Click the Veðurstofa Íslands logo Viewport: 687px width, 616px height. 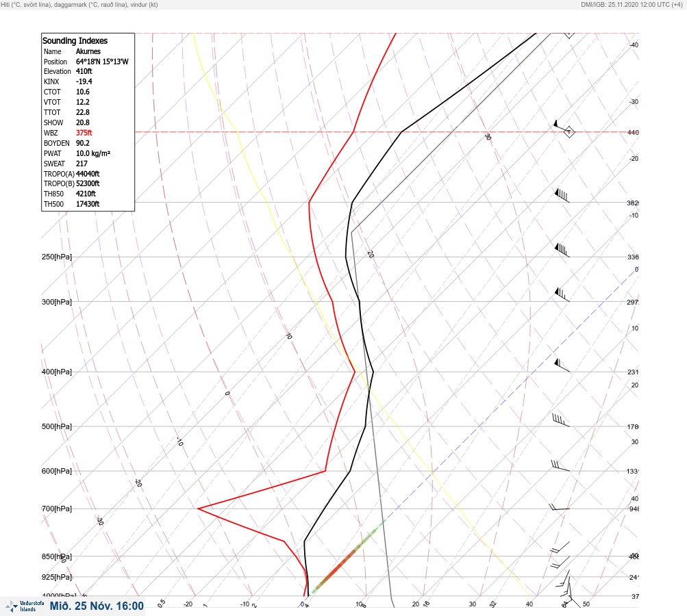25,606
